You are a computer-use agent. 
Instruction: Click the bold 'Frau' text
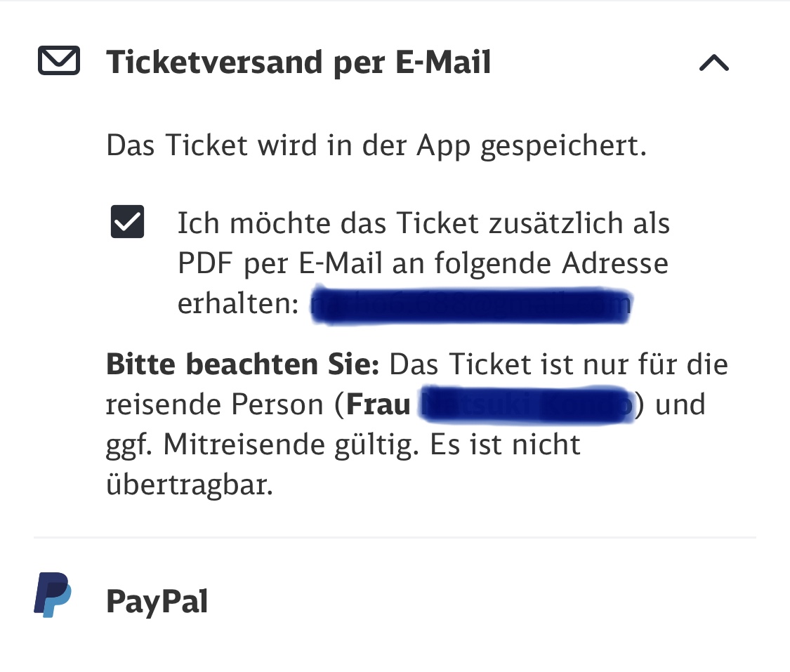coord(378,404)
